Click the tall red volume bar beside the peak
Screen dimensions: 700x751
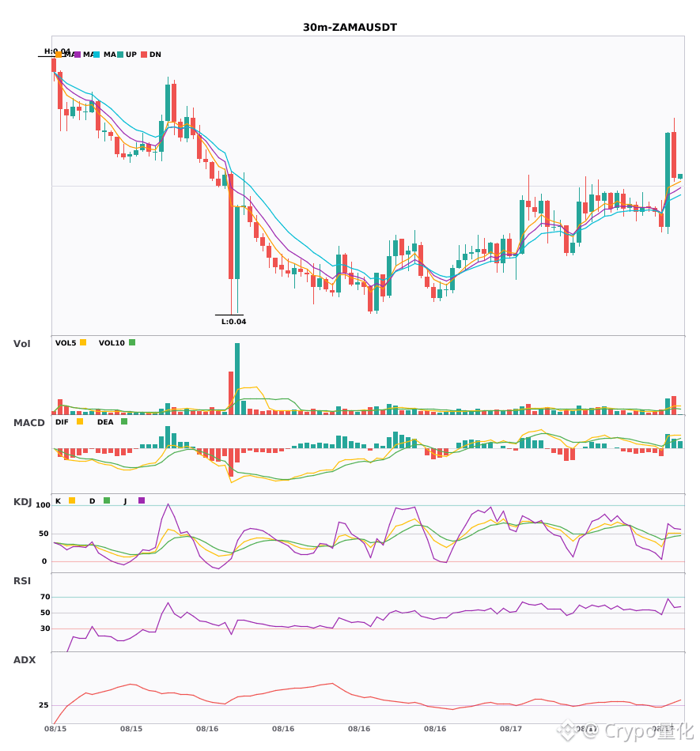tap(231, 393)
